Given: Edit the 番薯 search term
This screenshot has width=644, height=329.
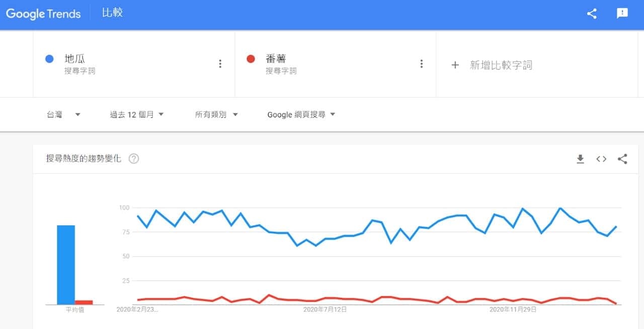Looking at the screenshot, I should (276, 59).
